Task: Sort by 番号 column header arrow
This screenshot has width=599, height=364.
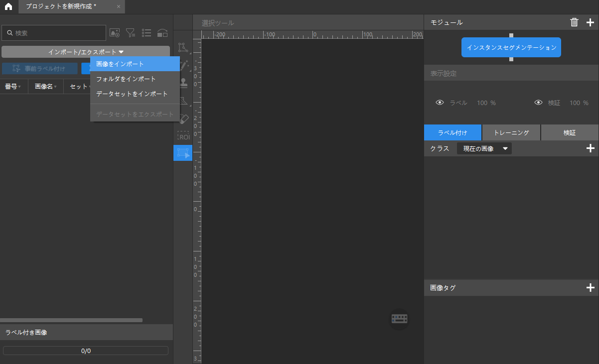Action: click(19, 87)
